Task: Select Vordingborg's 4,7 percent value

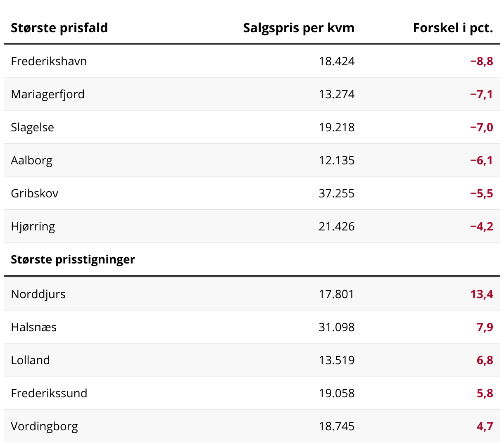Action: click(x=485, y=426)
